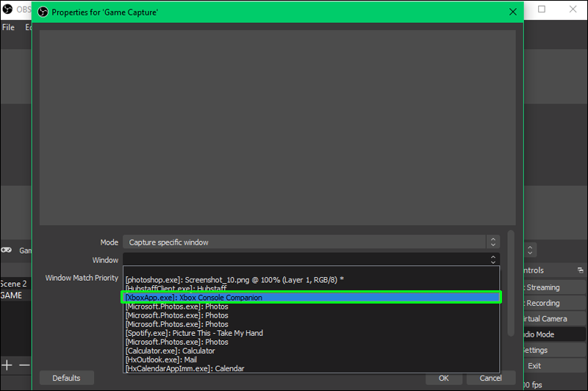Add a scene with plus icon
The image size is (588, 391).
tap(7, 365)
